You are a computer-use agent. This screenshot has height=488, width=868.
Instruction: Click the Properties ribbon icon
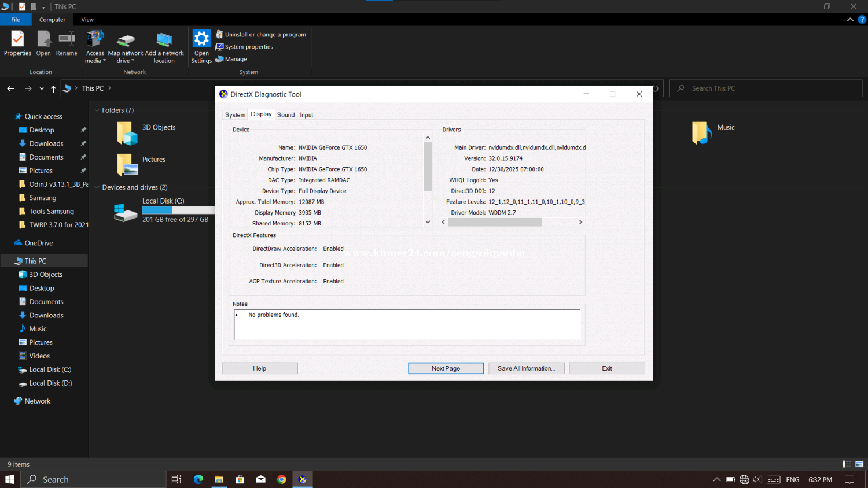coord(17,39)
